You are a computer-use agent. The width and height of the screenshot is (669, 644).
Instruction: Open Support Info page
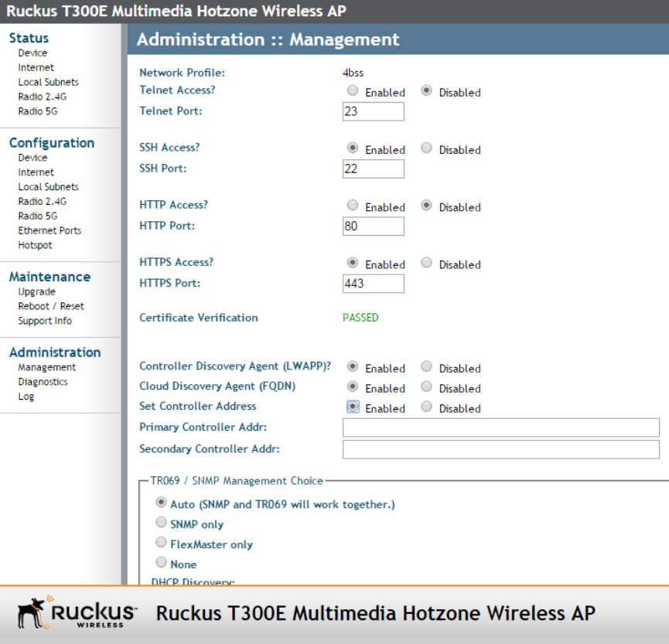[x=45, y=321]
